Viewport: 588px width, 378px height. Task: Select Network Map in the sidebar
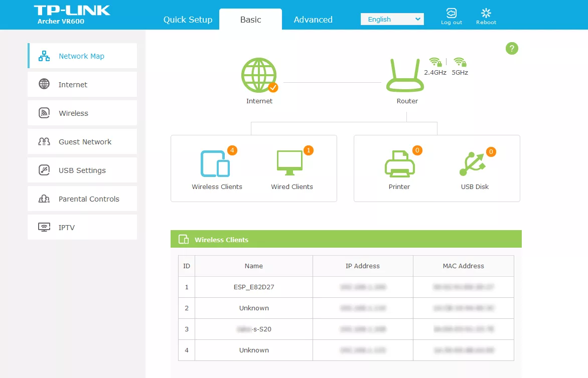(82, 56)
